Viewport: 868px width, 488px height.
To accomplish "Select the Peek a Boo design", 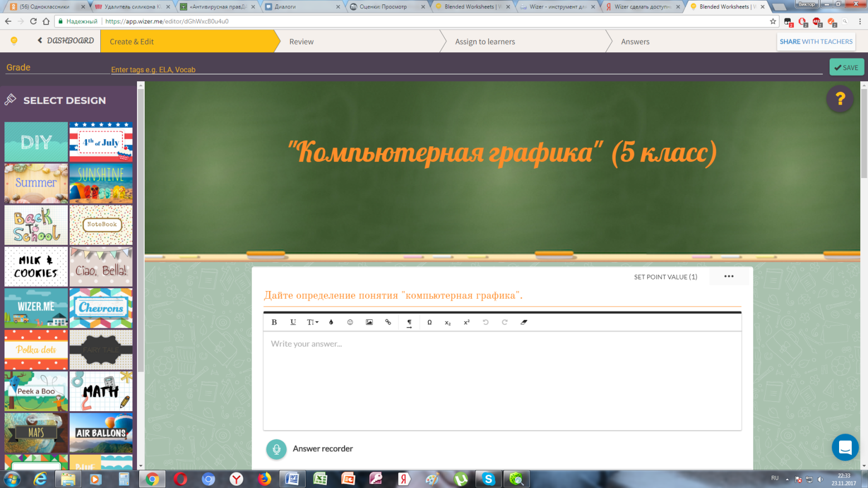I will pos(36,391).
